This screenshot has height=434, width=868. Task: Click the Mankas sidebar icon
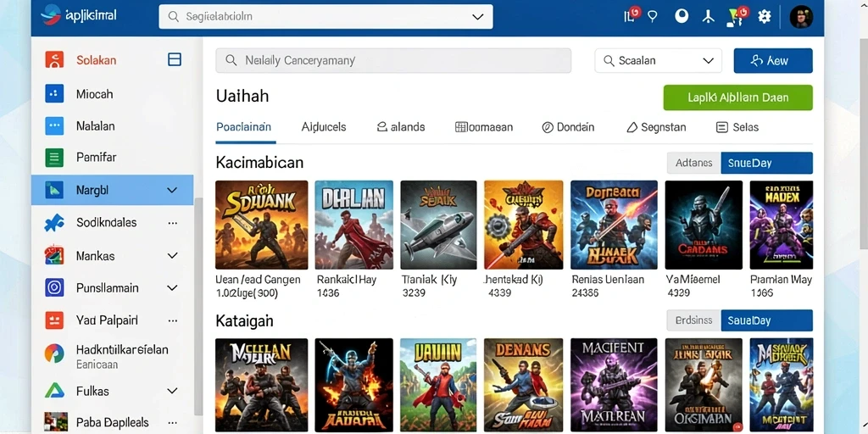(x=54, y=256)
